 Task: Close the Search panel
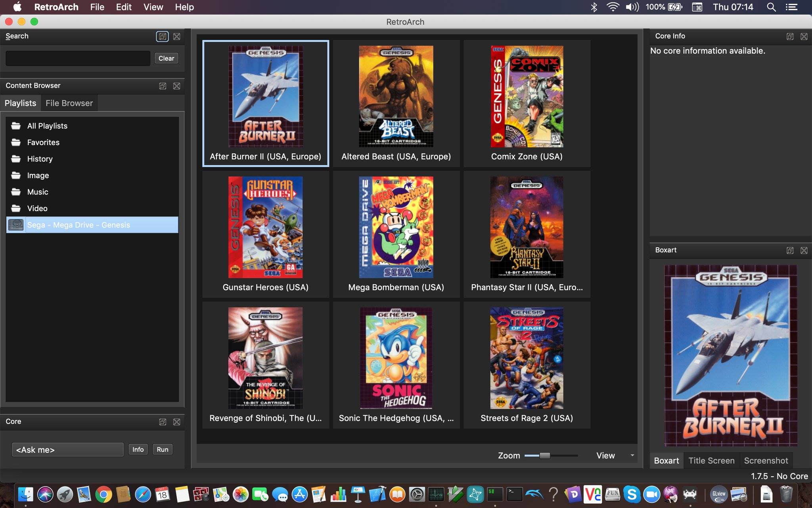pyautogui.click(x=177, y=37)
